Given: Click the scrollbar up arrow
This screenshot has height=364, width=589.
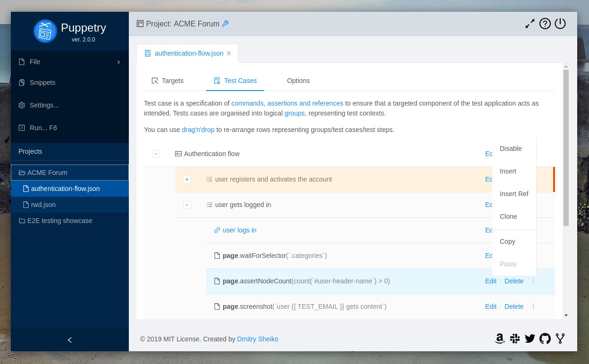Looking at the screenshot, I should coord(566,66).
